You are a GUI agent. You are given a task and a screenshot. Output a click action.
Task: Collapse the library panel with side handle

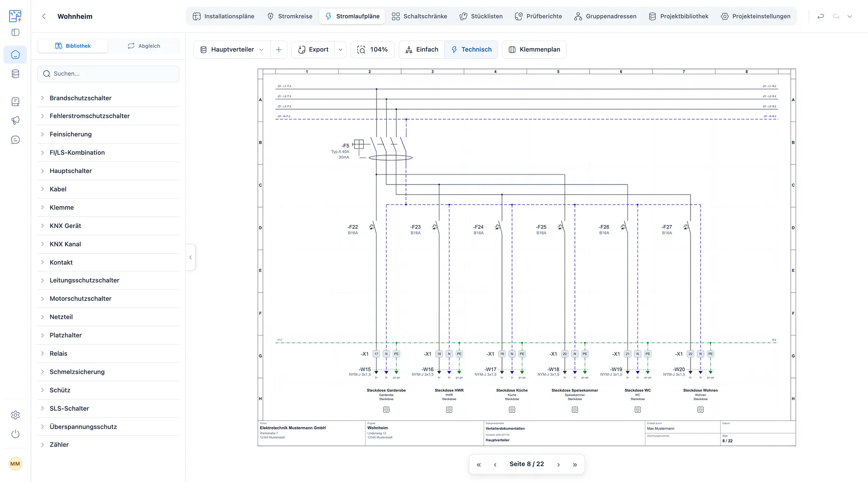click(x=190, y=257)
